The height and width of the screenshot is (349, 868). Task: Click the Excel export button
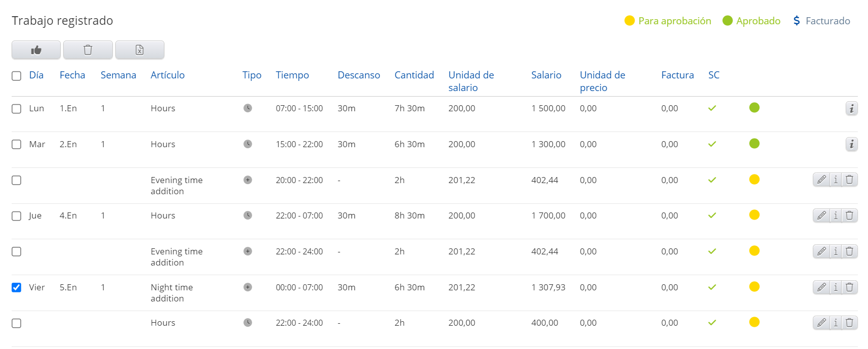pyautogui.click(x=140, y=50)
